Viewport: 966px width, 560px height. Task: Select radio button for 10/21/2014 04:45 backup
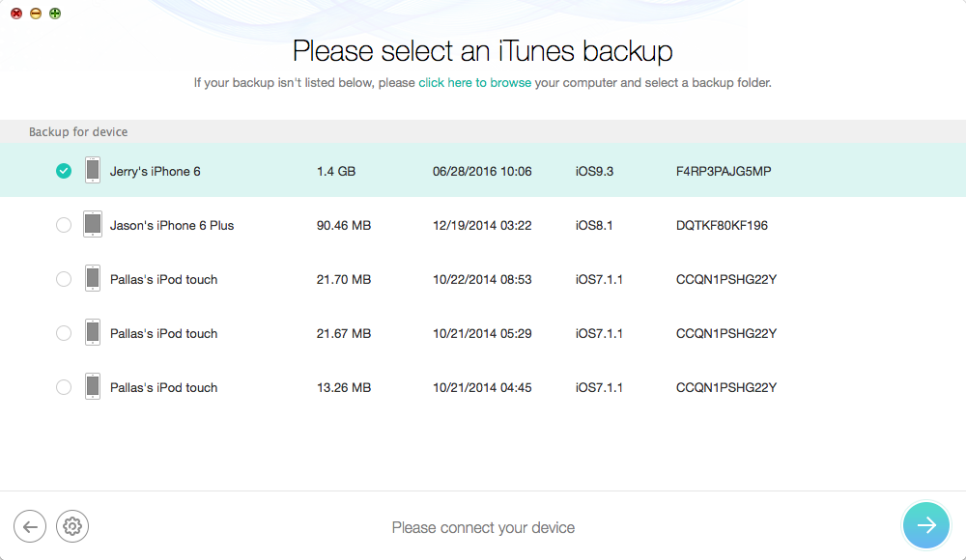pos(64,387)
